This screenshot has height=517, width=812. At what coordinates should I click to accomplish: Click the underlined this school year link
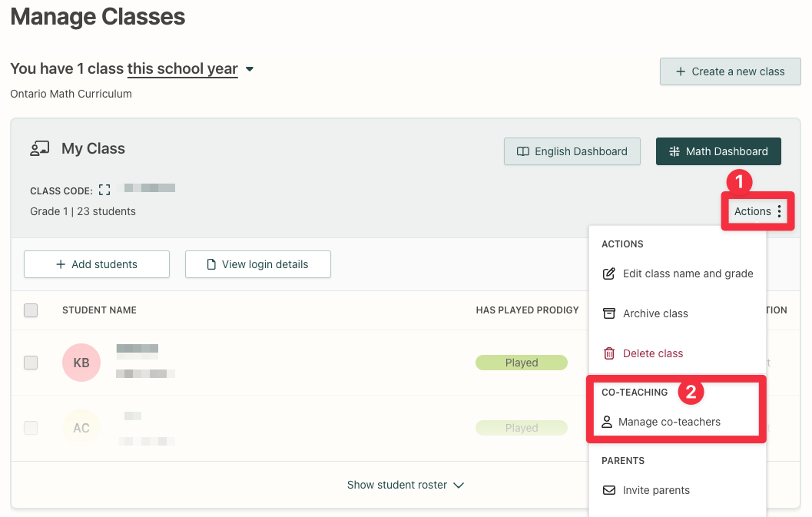182,69
